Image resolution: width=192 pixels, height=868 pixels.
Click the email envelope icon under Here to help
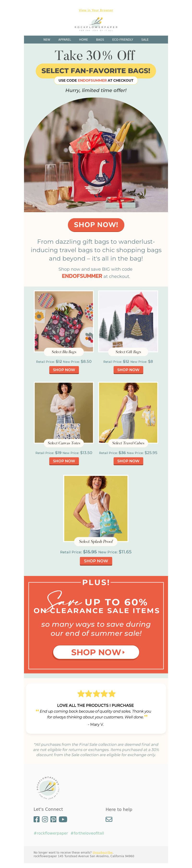point(109,819)
